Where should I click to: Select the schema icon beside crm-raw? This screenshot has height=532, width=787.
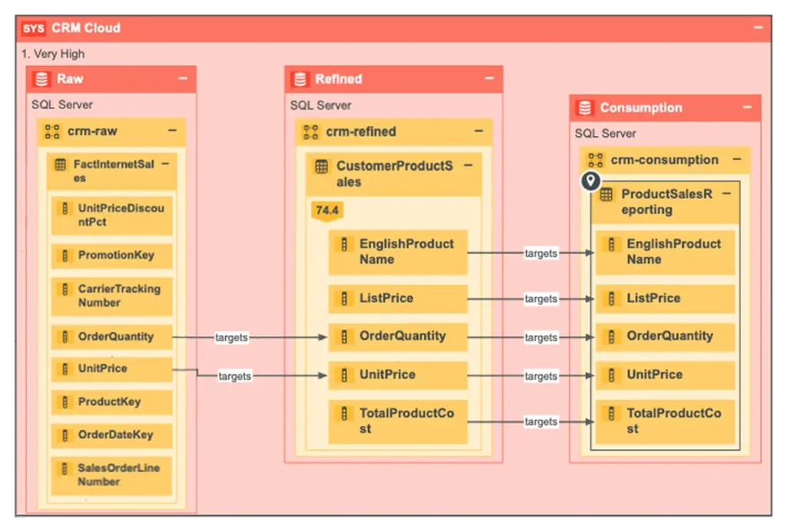pyautogui.click(x=52, y=131)
